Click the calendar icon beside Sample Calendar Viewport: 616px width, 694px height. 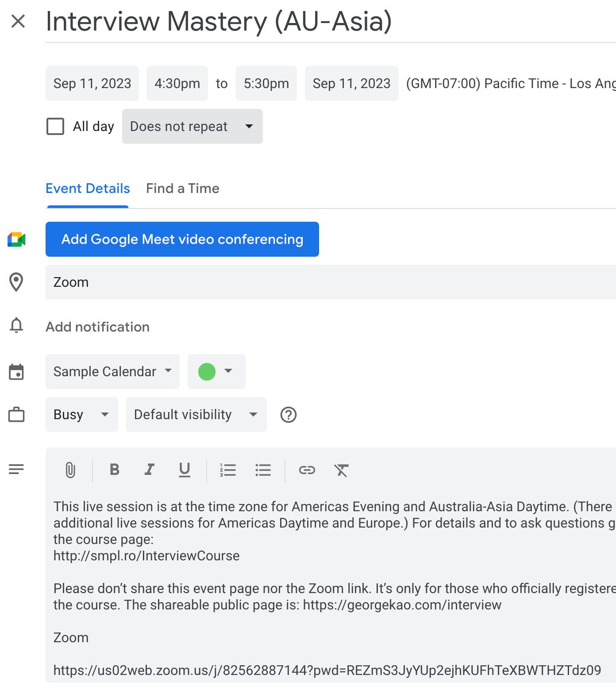coord(16,372)
